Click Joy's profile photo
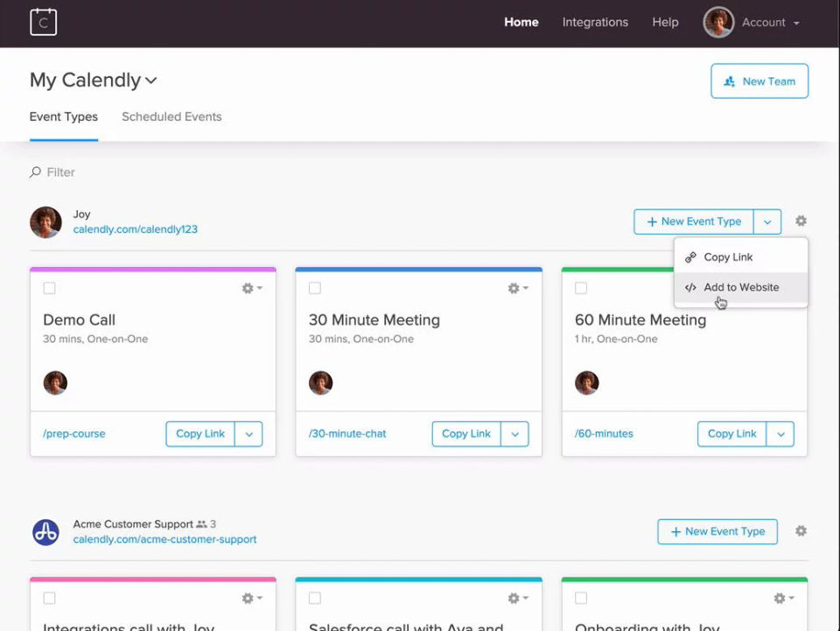840x631 pixels. click(45, 221)
